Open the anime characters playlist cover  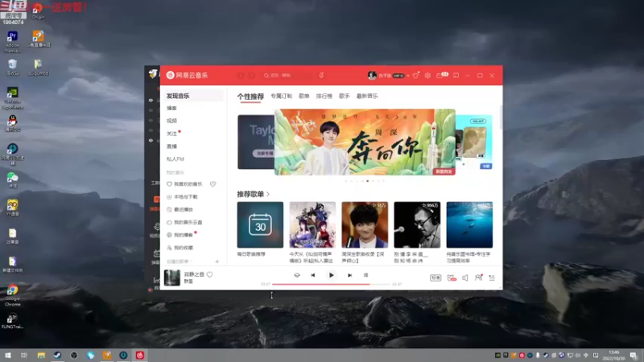tap(312, 224)
